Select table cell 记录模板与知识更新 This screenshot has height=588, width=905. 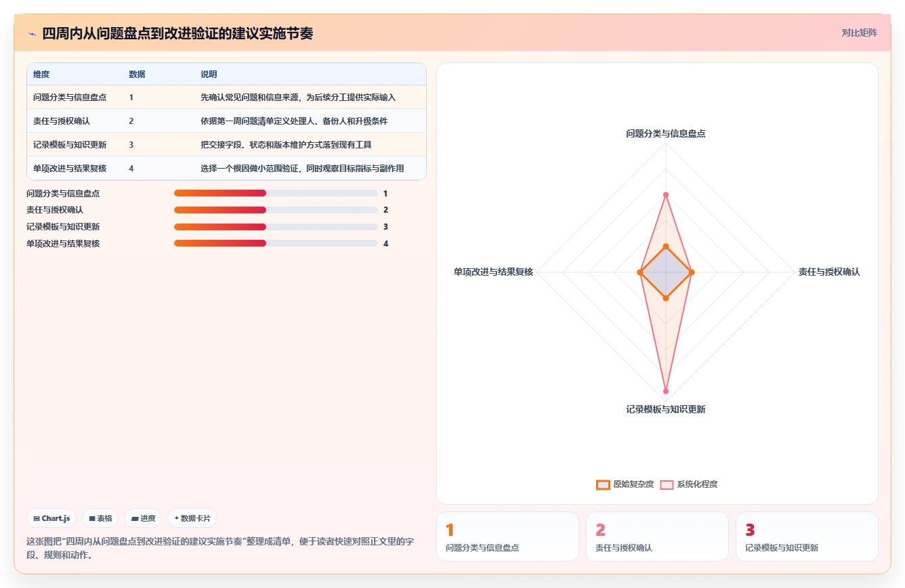(x=70, y=144)
